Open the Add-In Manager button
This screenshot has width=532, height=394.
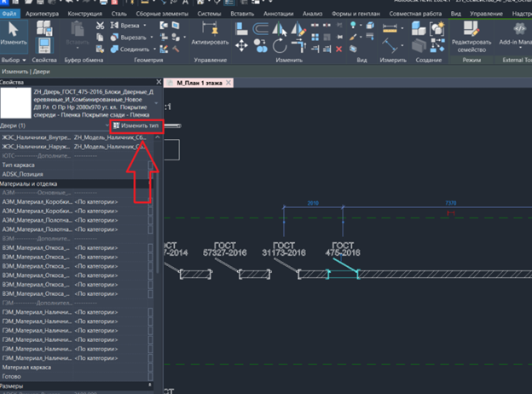[x=515, y=33]
